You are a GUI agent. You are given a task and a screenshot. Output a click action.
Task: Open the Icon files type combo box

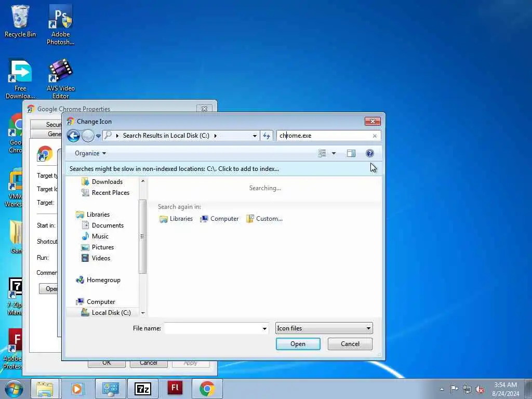[x=324, y=328]
